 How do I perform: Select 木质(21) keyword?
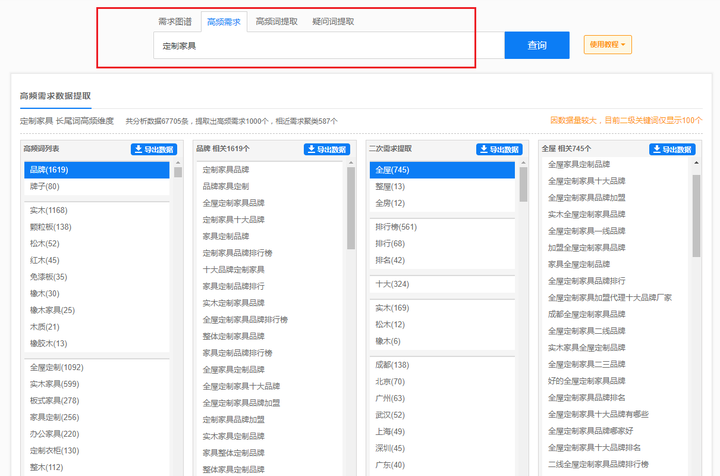click(97, 327)
